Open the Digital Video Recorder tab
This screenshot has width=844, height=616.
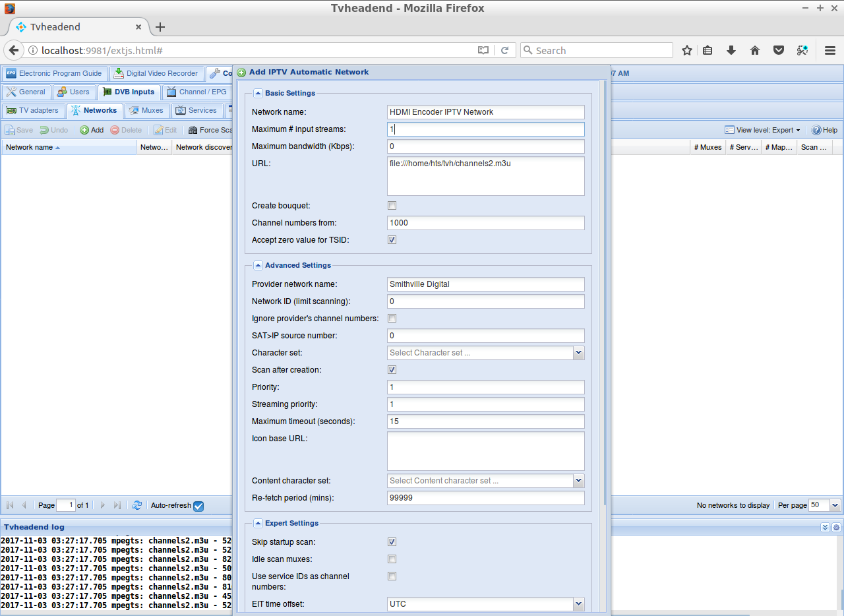[156, 73]
